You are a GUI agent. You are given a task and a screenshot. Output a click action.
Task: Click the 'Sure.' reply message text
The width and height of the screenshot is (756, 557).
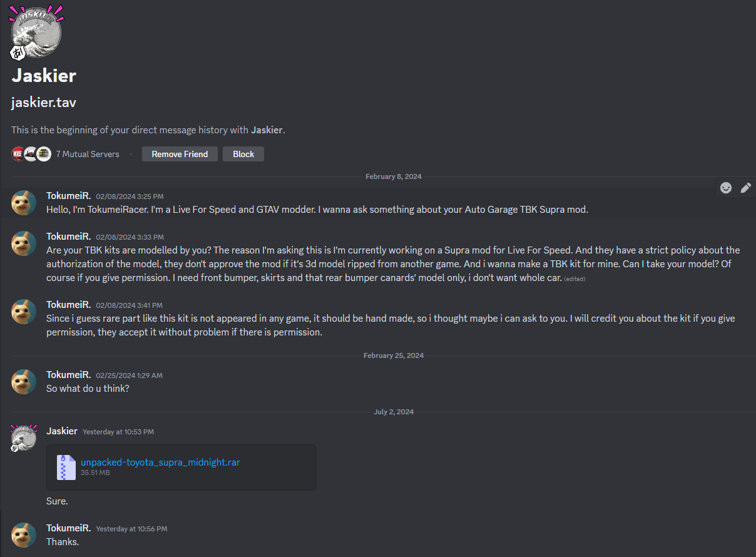click(x=57, y=501)
